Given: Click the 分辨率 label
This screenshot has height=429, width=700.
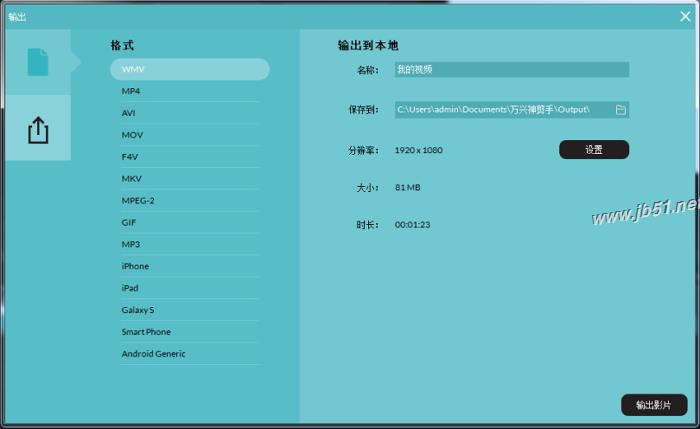Looking at the screenshot, I should point(363,150).
